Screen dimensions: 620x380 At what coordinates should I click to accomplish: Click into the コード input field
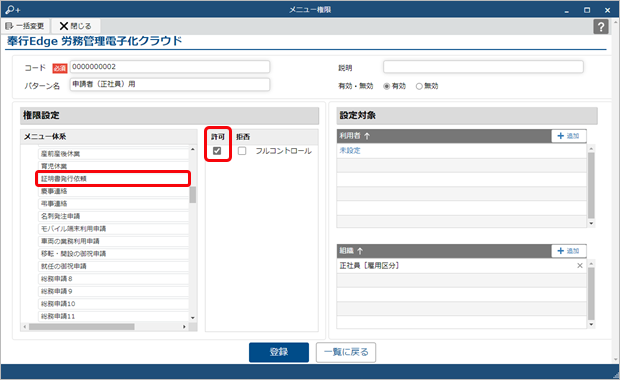(x=170, y=67)
